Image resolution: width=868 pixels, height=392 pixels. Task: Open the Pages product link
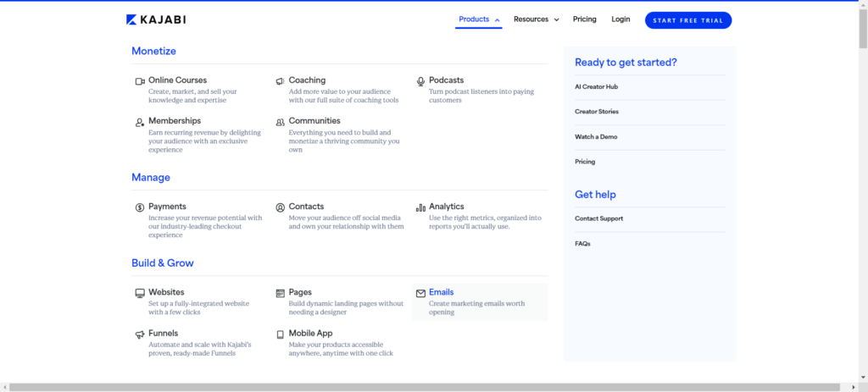(x=300, y=292)
